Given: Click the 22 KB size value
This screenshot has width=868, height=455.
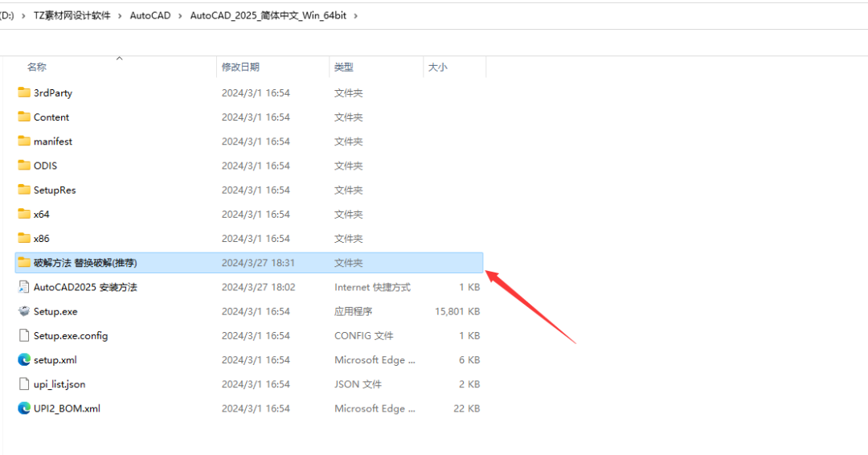Looking at the screenshot, I should [467, 408].
